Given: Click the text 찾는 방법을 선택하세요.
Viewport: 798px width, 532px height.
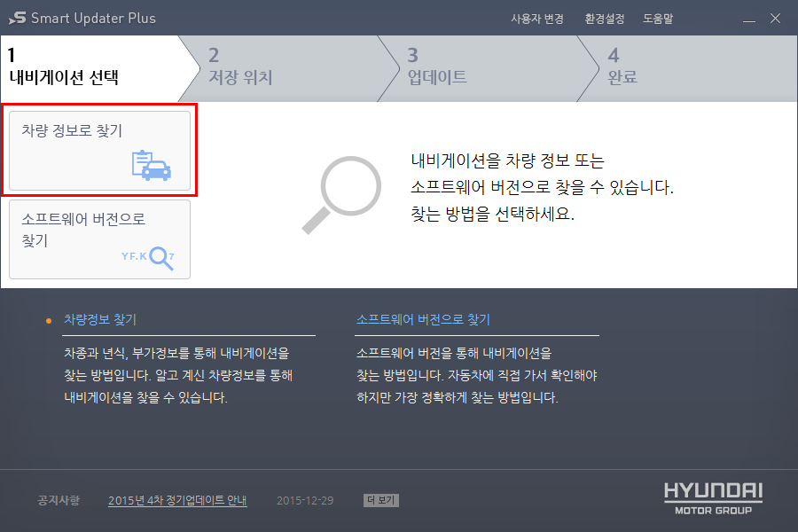Looking at the screenshot, I should 492,214.
